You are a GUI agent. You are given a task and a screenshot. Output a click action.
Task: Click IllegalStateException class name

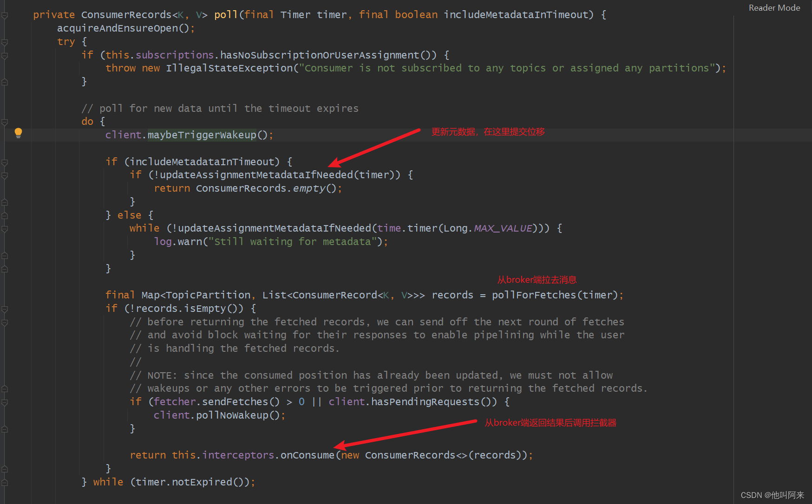point(229,68)
